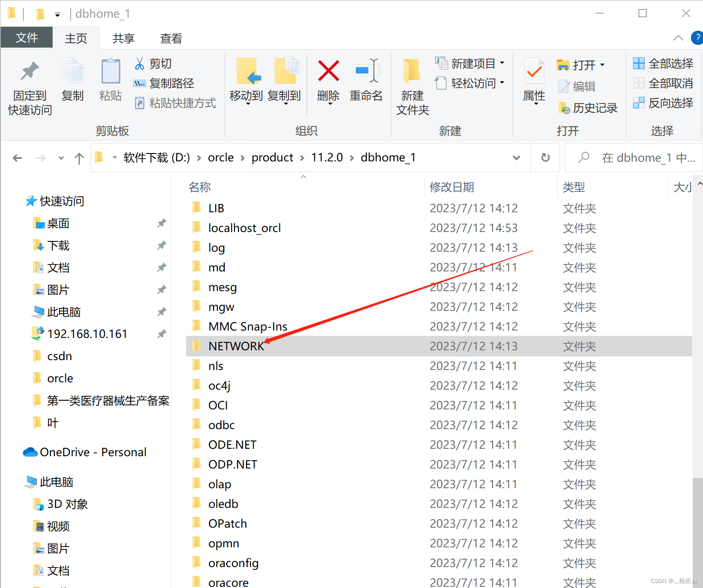Paste shortcut in this folder
The height and width of the screenshot is (588, 703).
pyautogui.click(x=175, y=103)
